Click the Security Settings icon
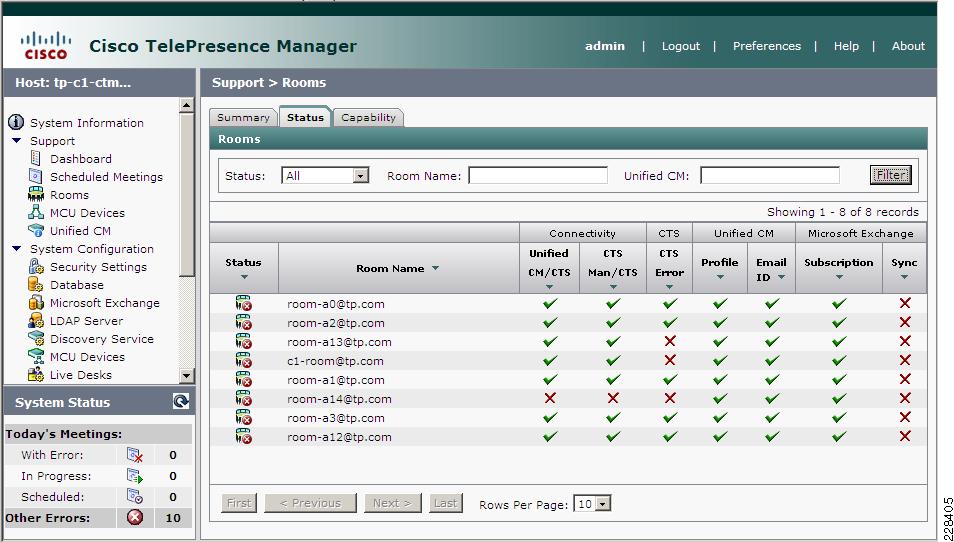Viewport: 954px width, 542px height. [x=36, y=266]
